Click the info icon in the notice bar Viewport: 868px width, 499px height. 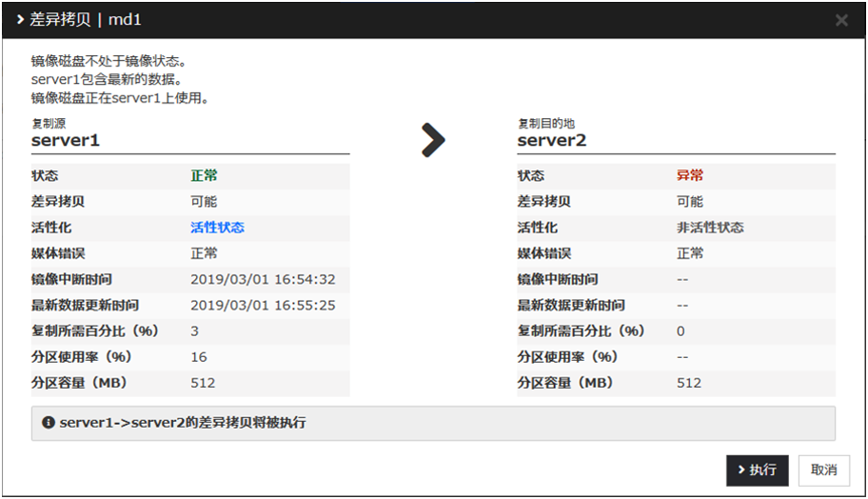[48, 422]
